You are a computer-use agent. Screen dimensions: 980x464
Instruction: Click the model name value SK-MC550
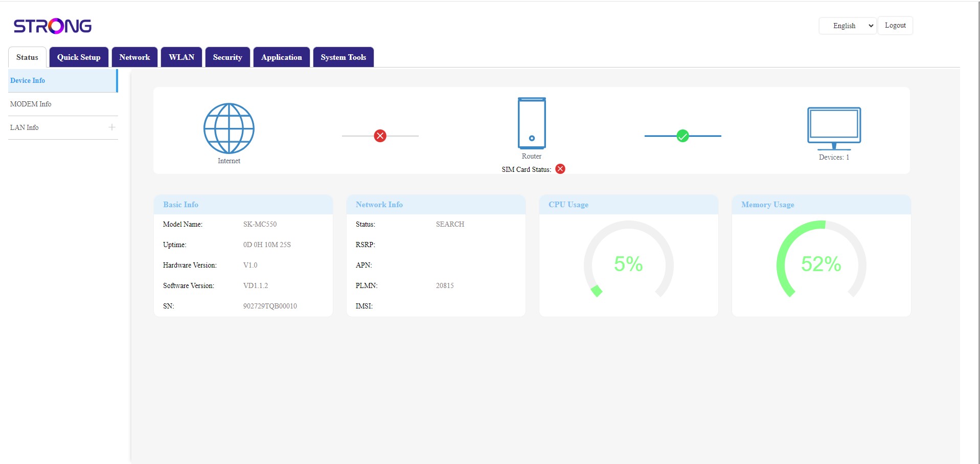(260, 224)
